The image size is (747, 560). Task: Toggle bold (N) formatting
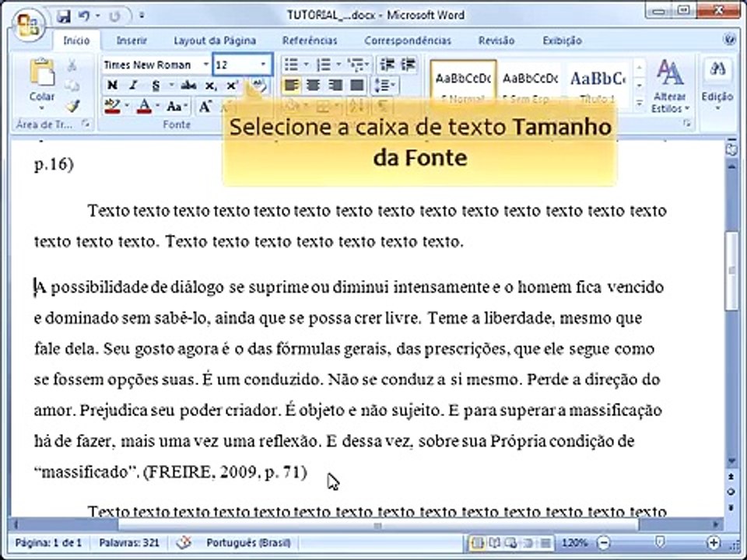click(x=112, y=86)
